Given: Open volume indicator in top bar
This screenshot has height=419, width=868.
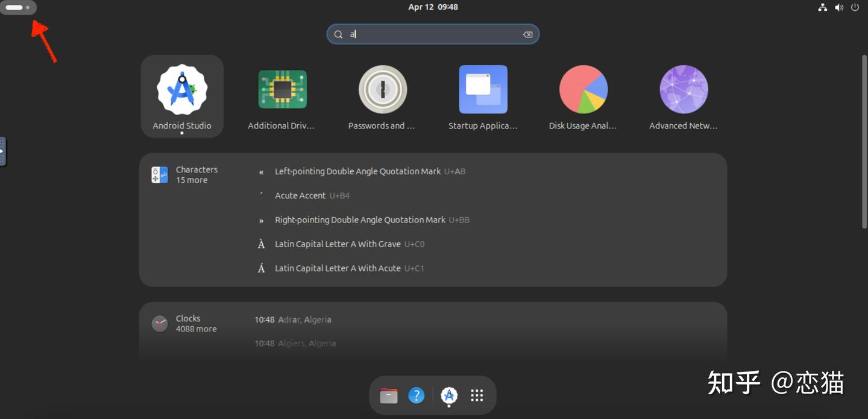Looking at the screenshot, I should pyautogui.click(x=838, y=7).
